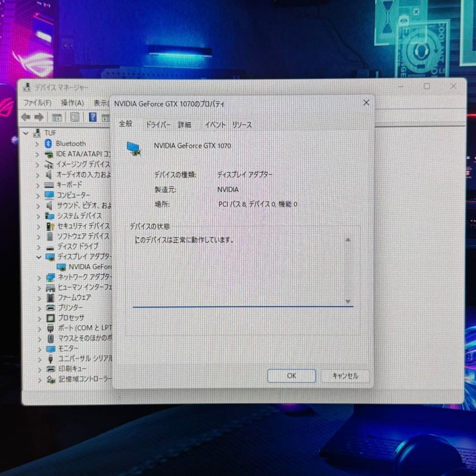
Task: Click the keyboard device icon in tree
Action: coord(50,185)
